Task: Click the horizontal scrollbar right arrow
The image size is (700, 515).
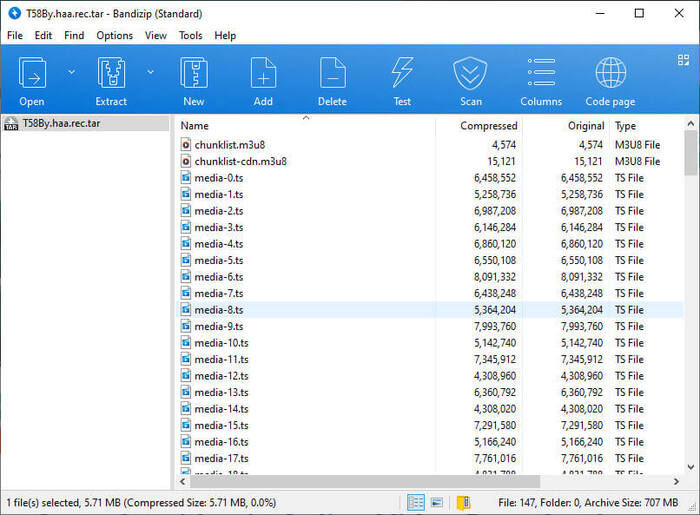Action: point(676,482)
